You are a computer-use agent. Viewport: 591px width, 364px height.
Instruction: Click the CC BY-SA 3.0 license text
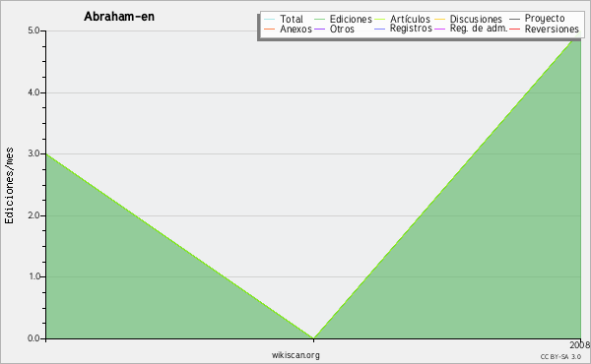[560, 356]
